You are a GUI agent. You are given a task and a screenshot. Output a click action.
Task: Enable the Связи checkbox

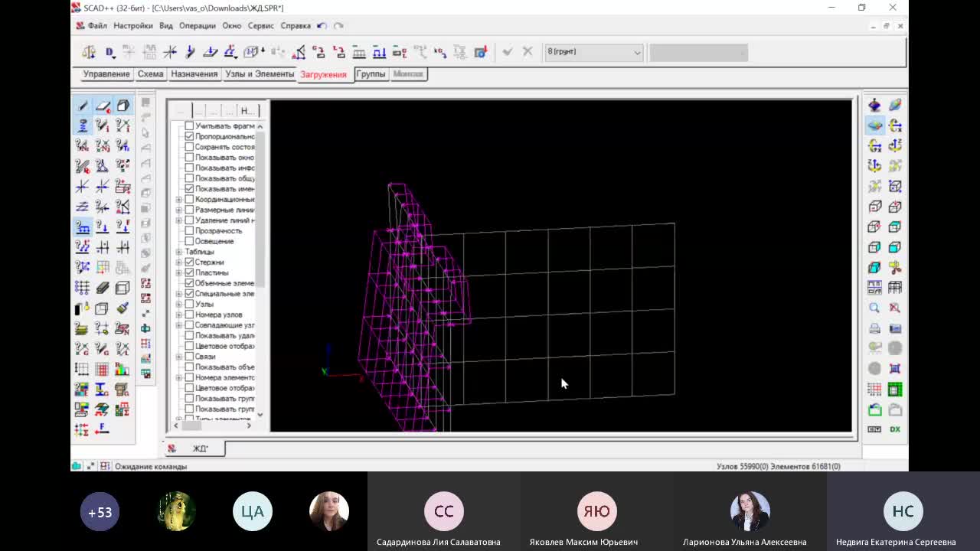[x=189, y=357]
